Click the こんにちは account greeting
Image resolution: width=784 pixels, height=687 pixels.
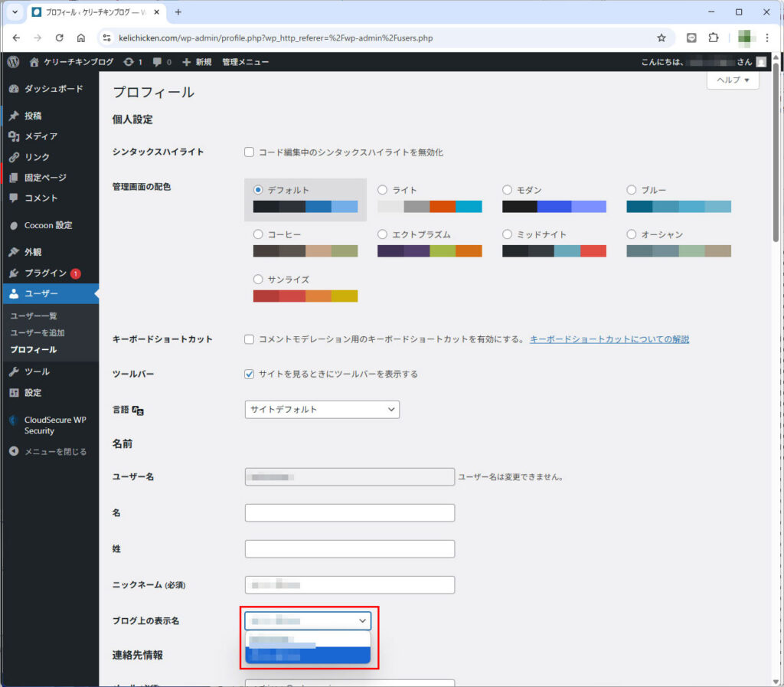coord(704,62)
